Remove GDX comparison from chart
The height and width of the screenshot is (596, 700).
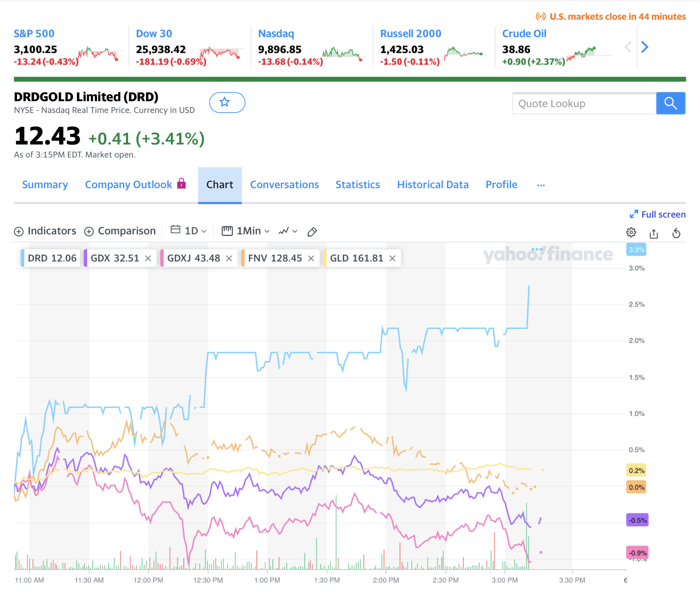(x=148, y=258)
